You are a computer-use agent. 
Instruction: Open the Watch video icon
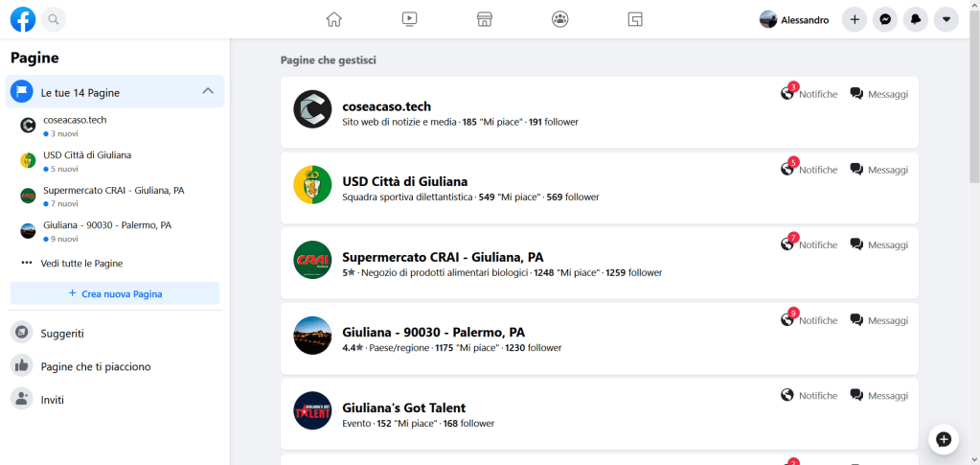[x=409, y=19]
